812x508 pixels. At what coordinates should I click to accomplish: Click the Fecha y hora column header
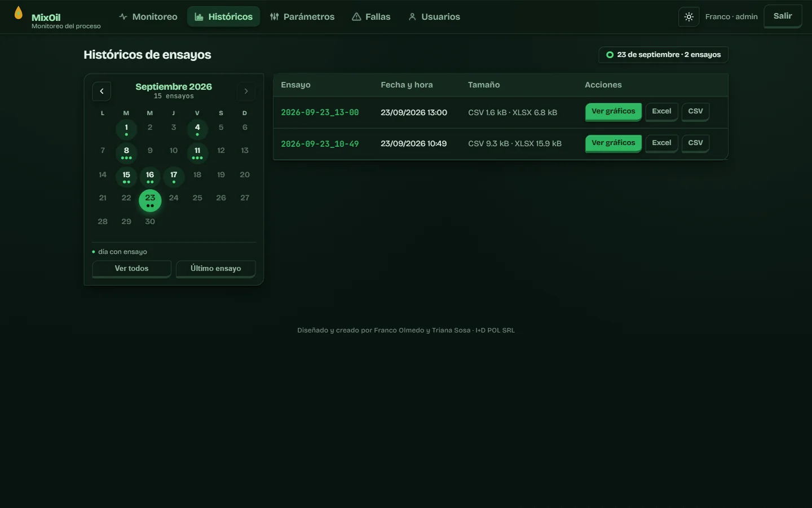407,85
